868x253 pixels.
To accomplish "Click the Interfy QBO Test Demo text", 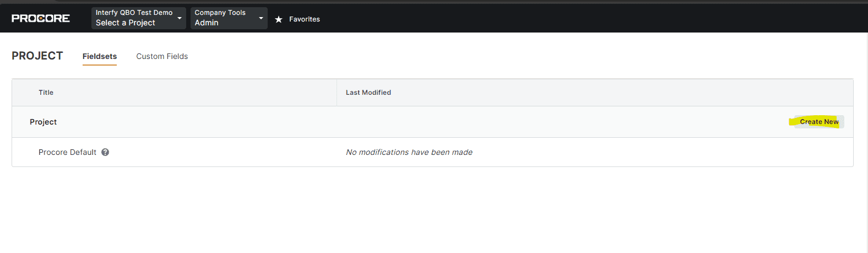I will tap(134, 12).
